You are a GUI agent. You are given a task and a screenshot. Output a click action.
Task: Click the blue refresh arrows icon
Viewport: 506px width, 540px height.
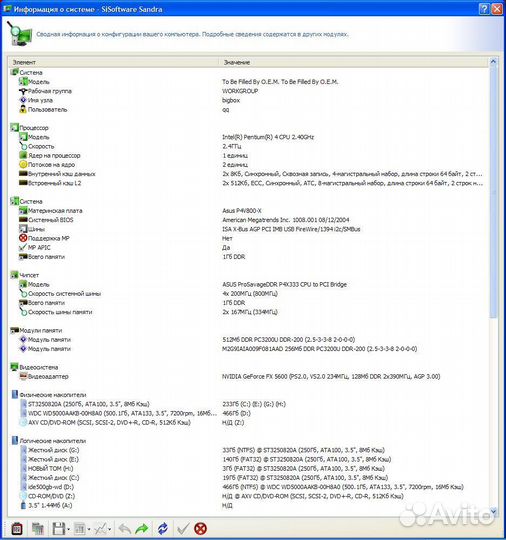163,528
